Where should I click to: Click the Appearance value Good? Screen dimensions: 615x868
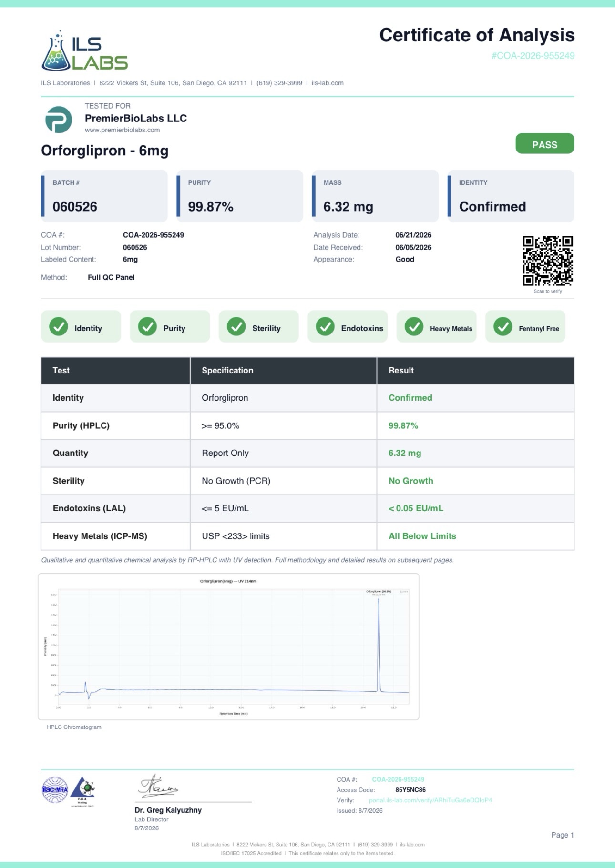coord(405,259)
